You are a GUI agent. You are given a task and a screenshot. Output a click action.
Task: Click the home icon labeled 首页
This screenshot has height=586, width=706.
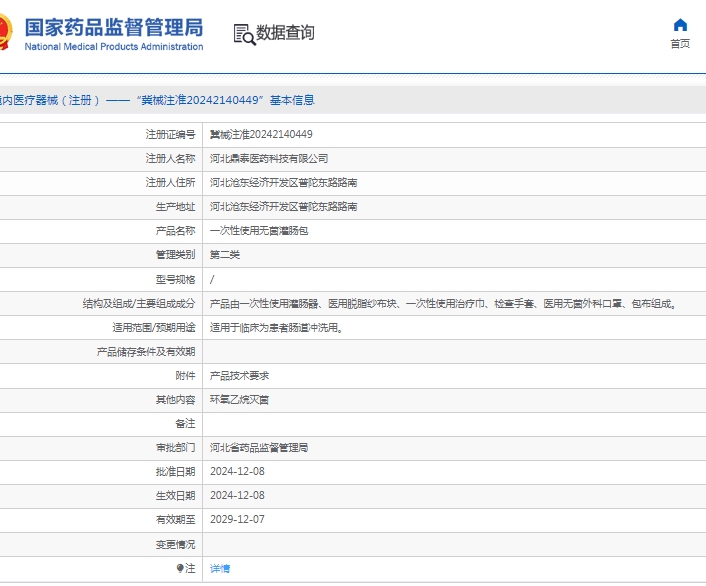tap(680, 25)
